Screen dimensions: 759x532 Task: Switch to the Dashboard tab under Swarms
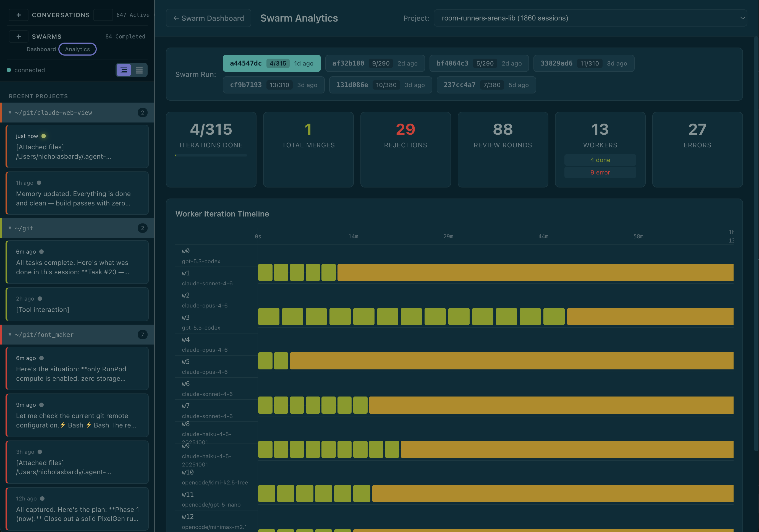(x=41, y=49)
